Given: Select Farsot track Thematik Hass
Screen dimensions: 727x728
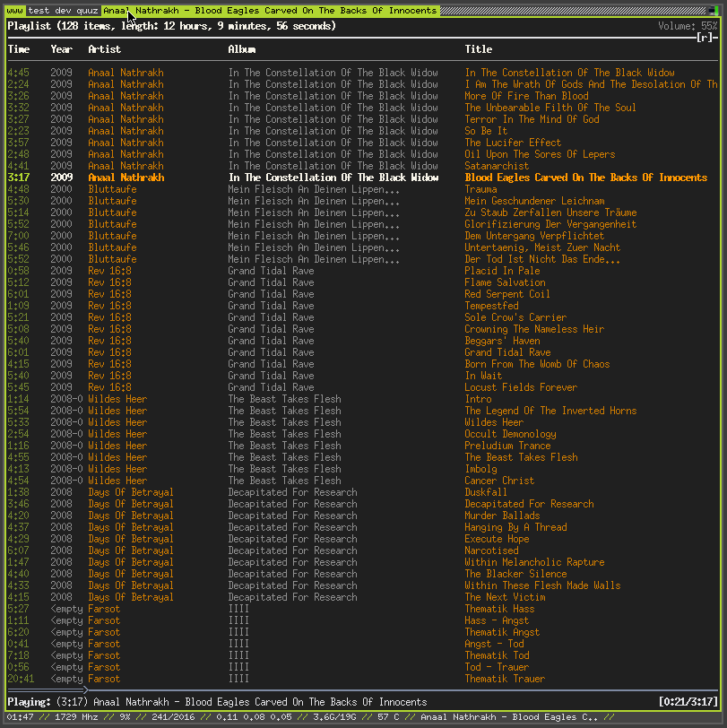Looking at the screenshot, I should (x=499, y=609).
